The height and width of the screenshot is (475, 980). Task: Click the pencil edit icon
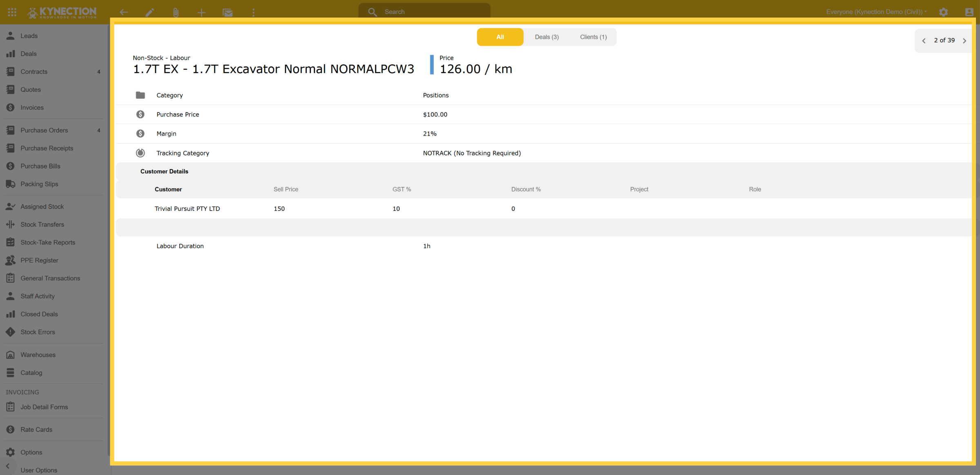pos(150,12)
